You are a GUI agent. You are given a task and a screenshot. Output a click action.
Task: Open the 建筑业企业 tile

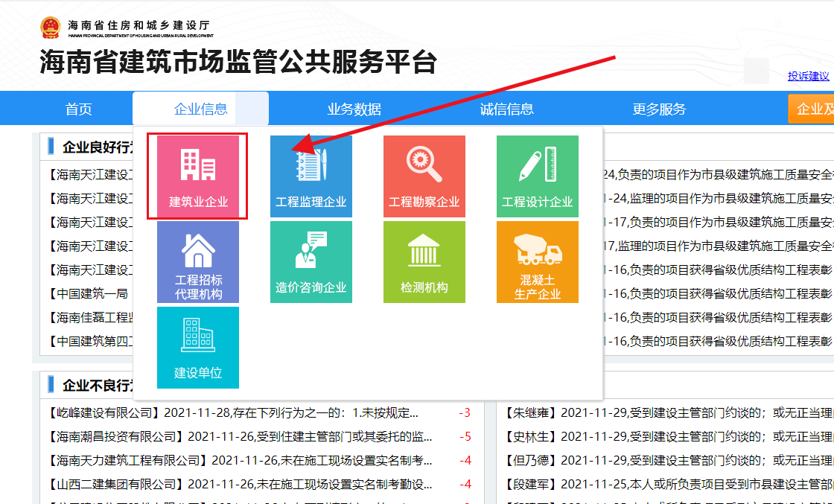(197, 176)
